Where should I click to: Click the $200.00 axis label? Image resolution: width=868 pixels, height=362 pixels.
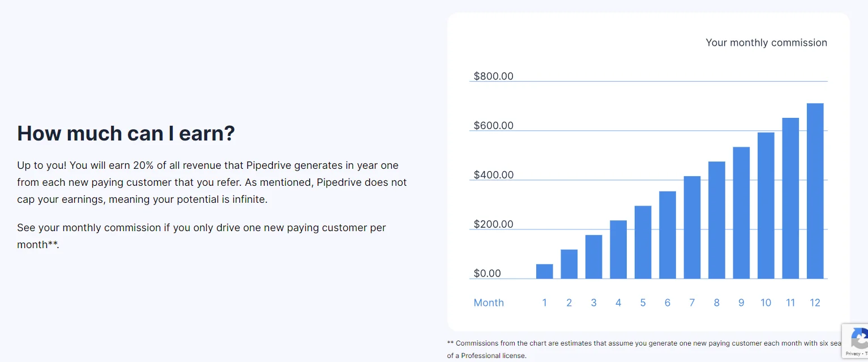pos(494,224)
